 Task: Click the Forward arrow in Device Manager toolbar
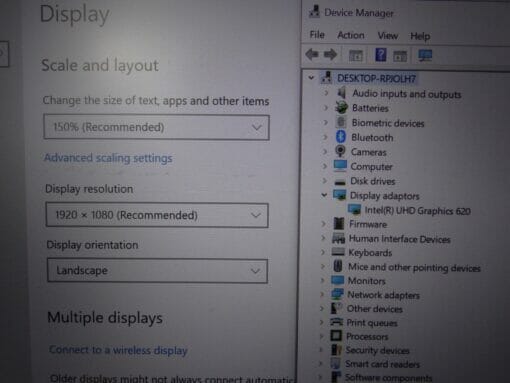pos(330,54)
